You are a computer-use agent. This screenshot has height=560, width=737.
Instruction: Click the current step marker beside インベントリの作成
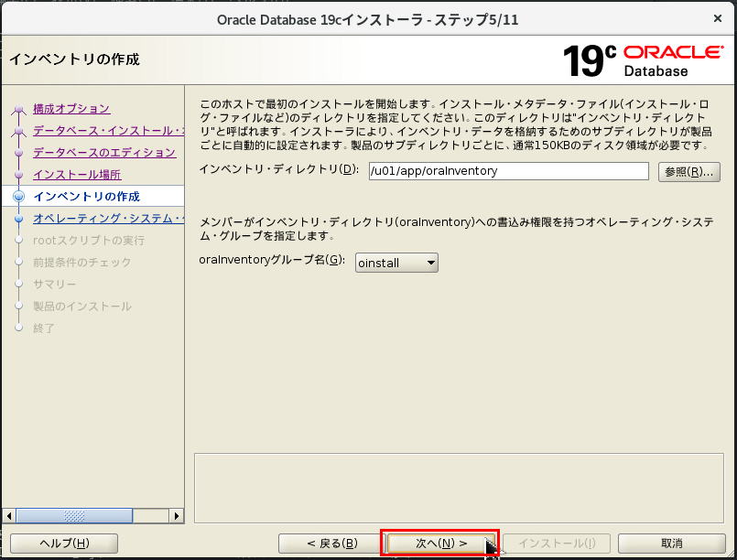tap(19, 197)
